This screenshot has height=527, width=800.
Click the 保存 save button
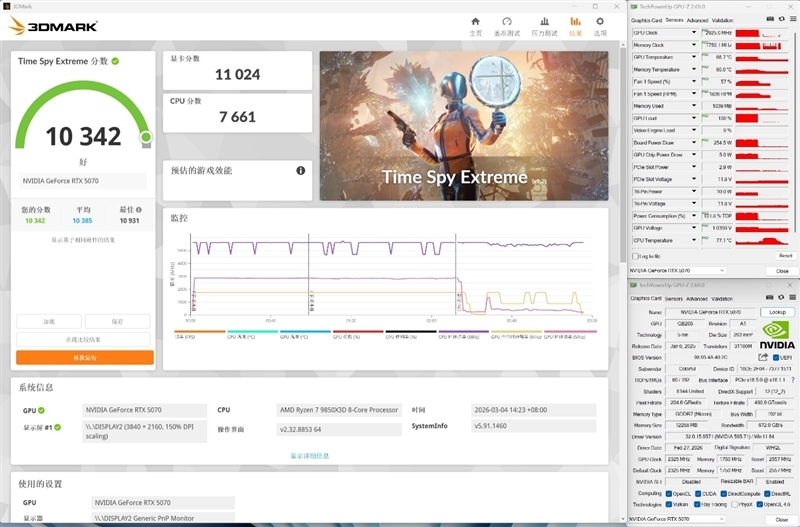tap(117, 321)
